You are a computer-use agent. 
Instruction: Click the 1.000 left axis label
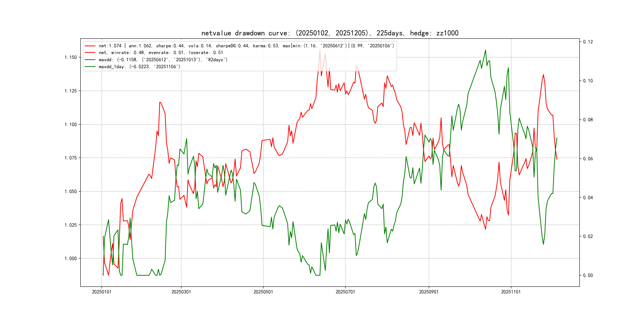pos(71,259)
